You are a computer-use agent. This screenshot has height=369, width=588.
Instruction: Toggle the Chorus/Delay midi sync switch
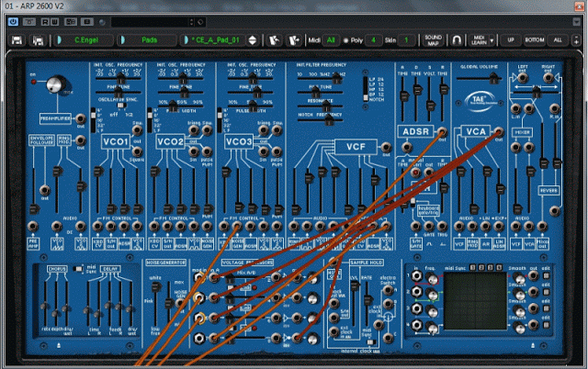[78, 269]
